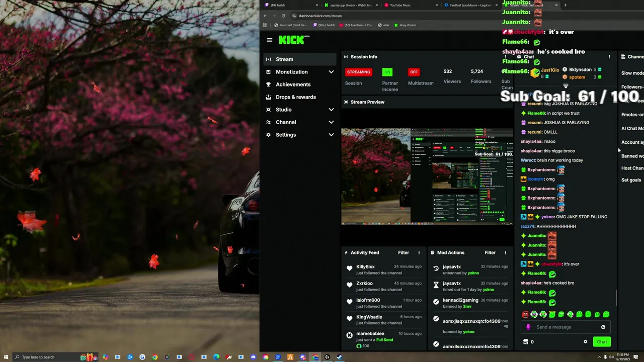
Task: Reload the dashboard page
Action: [283, 16]
